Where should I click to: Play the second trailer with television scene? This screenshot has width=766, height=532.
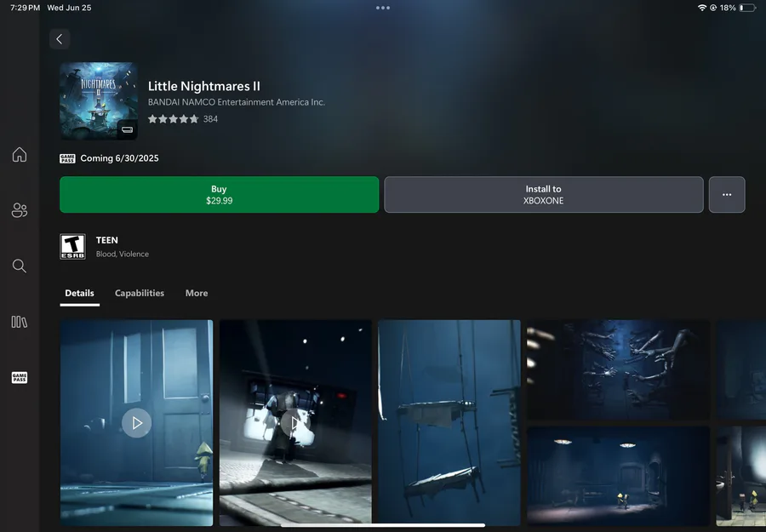click(x=295, y=422)
